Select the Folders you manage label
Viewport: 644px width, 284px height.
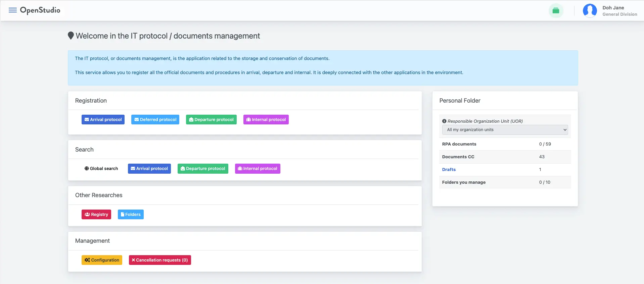click(x=464, y=182)
